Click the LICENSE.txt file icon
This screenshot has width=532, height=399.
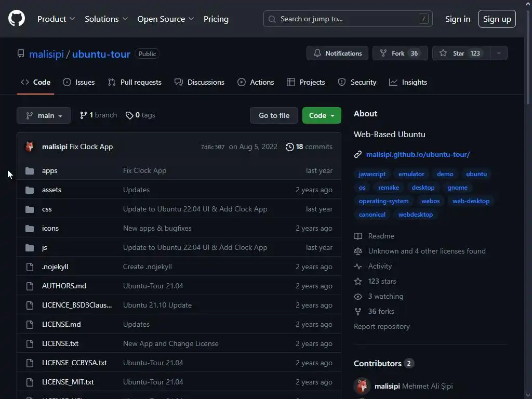tap(30, 344)
